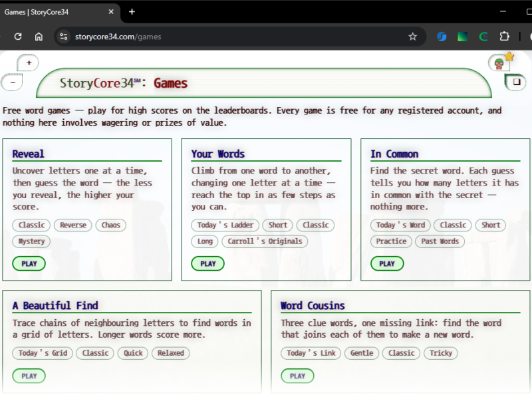
Task: Click the plus zoom button on page
Action: tap(28, 63)
